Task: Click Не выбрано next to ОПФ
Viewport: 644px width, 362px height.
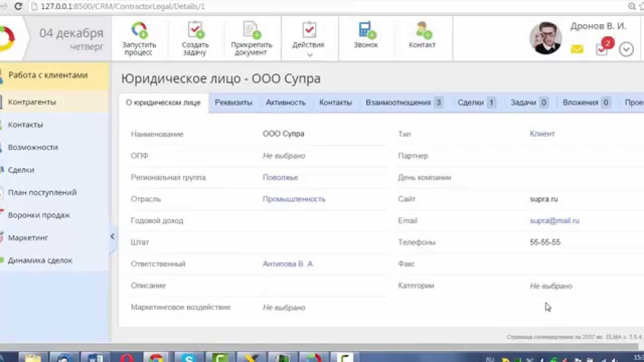Action: coord(284,156)
